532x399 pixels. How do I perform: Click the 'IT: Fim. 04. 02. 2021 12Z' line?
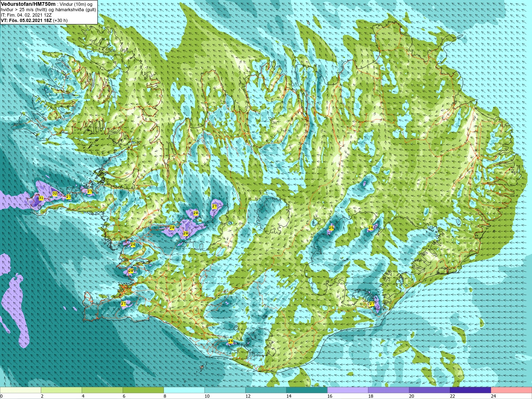pyautogui.click(x=26, y=15)
